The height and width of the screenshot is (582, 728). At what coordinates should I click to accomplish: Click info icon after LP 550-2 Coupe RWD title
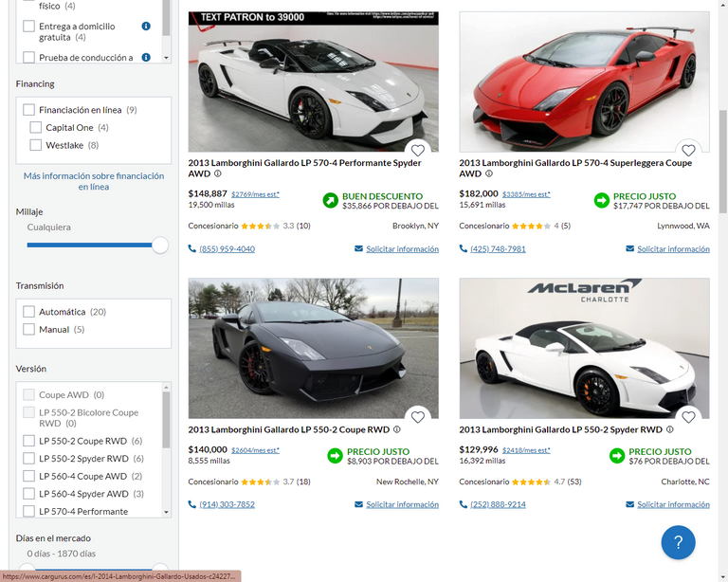(397, 429)
